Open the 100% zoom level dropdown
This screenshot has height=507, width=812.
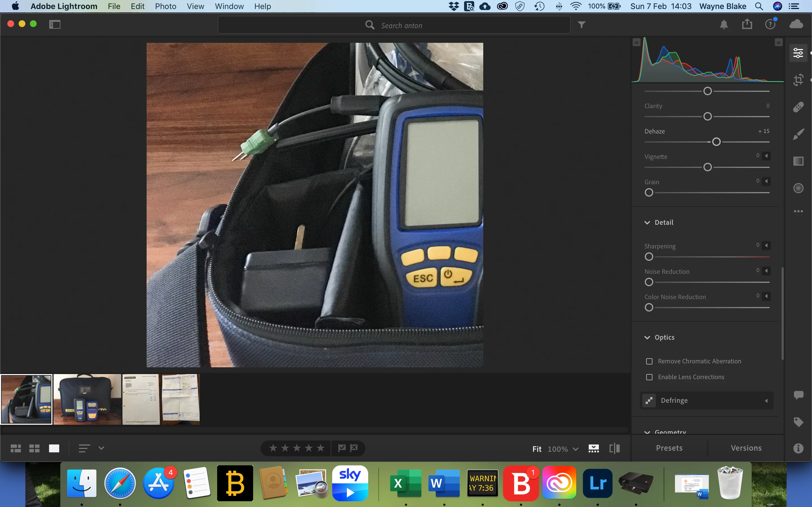(x=575, y=449)
